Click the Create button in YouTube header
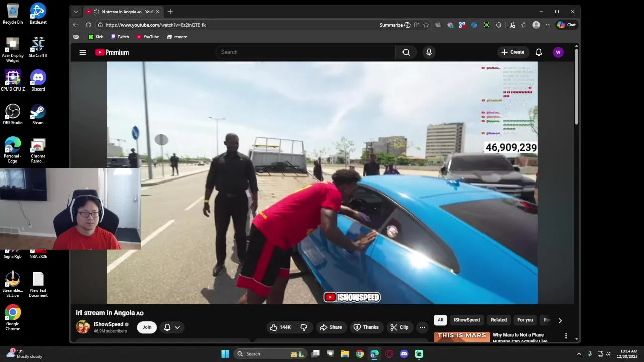This screenshot has height=362, width=644. (513, 52)
